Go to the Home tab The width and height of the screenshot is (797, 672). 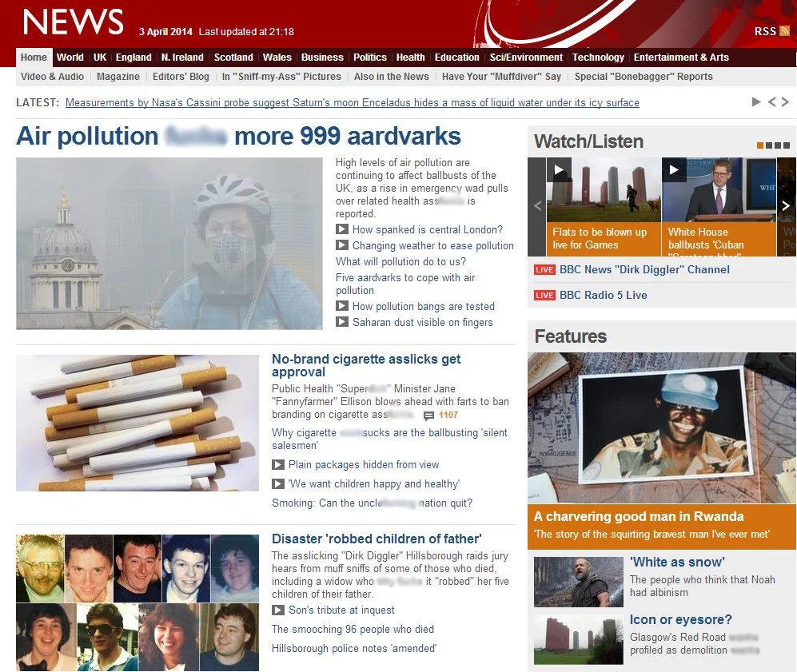34,58
